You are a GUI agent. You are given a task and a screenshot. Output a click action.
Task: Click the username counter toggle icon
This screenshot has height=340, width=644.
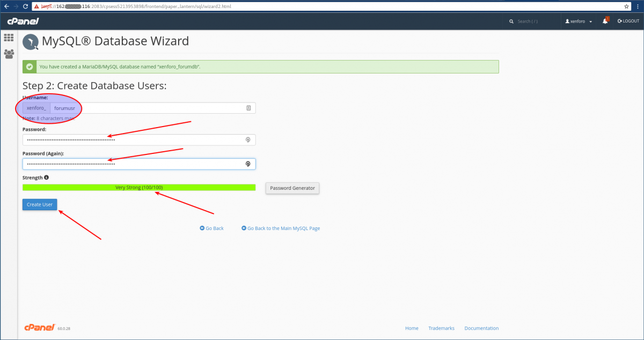[248, 107]
